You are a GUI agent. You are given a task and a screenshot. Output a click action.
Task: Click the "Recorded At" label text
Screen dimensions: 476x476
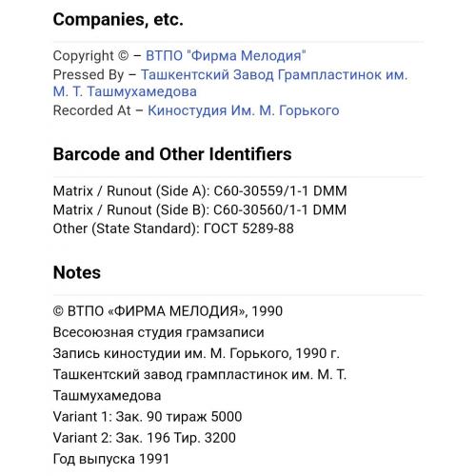pos(91,110)
